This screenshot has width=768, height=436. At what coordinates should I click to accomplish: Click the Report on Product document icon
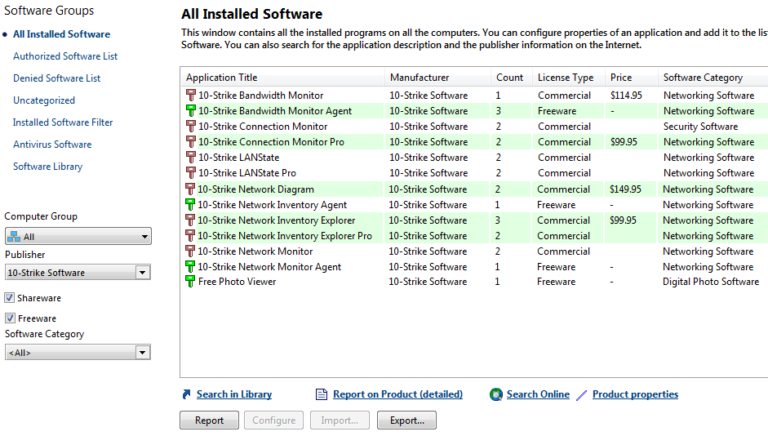click(321, 395)
